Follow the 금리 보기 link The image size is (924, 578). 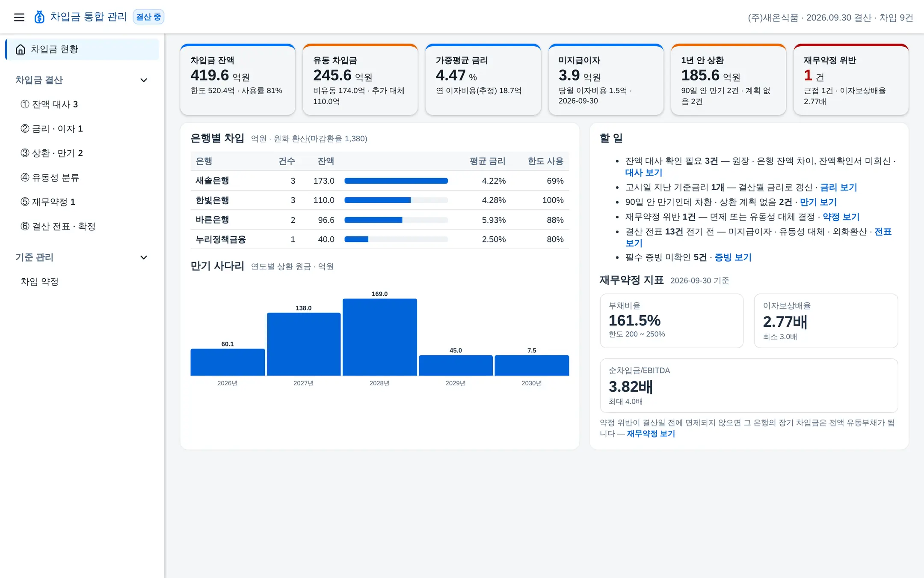click(838, 188)
